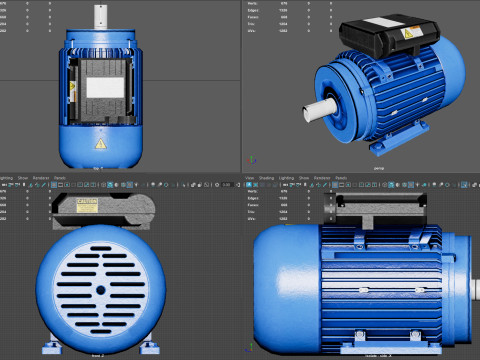Toggle gate mask in front view panel toolbar

[73, 184]
